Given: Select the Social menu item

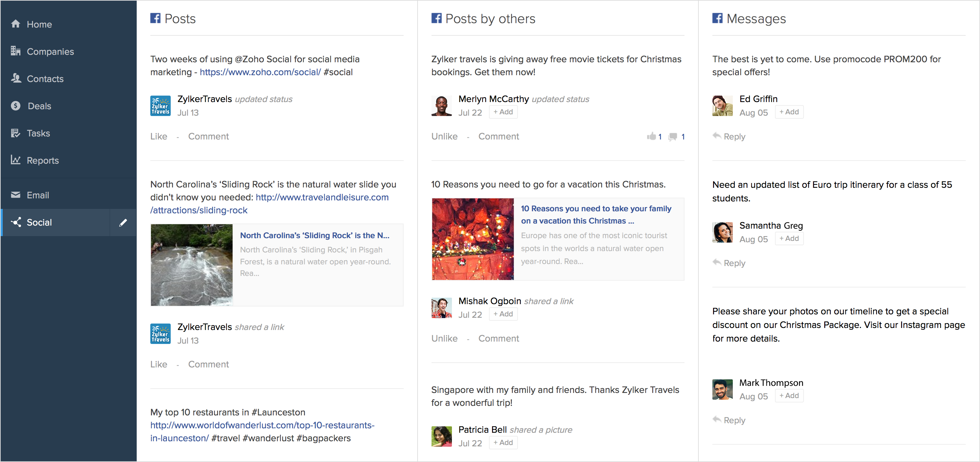Looking at the screenshot, I should (x=56, y=222).
